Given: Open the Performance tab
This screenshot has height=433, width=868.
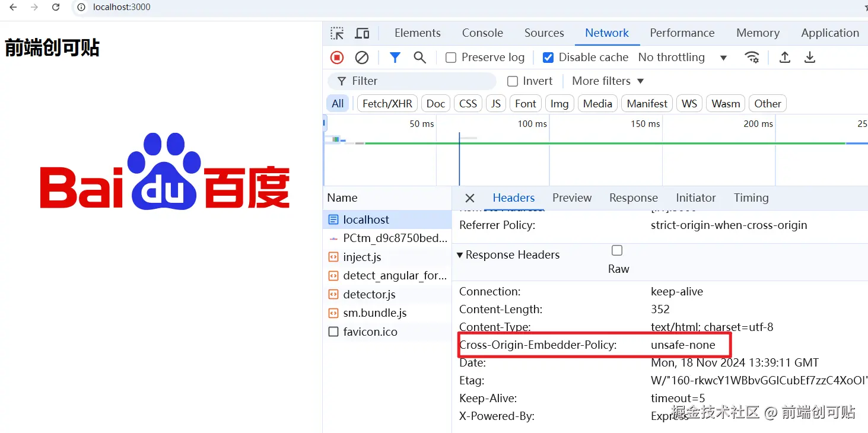Looking at the screenshot, I should tap(682, 33).
